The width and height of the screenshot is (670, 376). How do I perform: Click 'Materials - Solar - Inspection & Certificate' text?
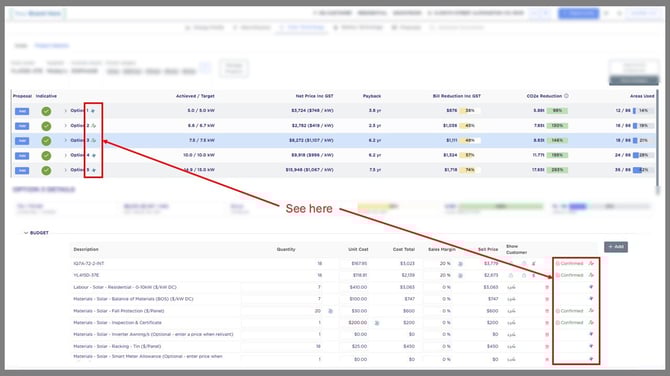click(118, 323)
